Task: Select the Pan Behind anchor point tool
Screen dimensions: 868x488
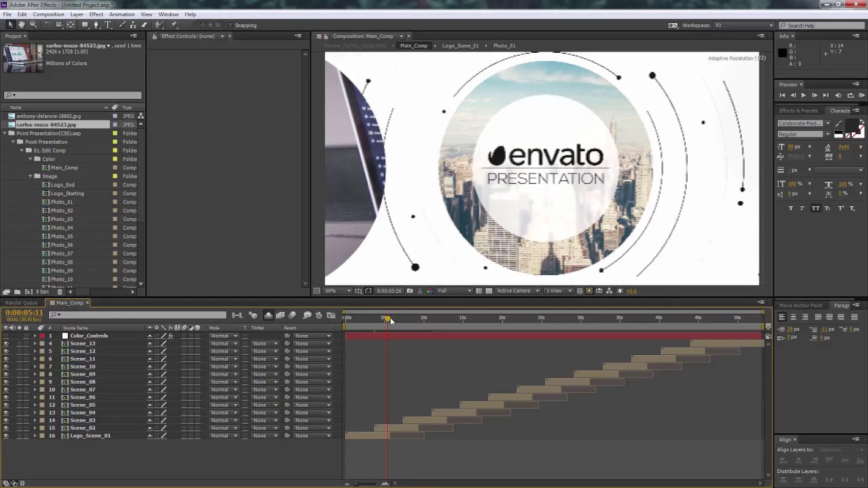Action: pos(71,25)
